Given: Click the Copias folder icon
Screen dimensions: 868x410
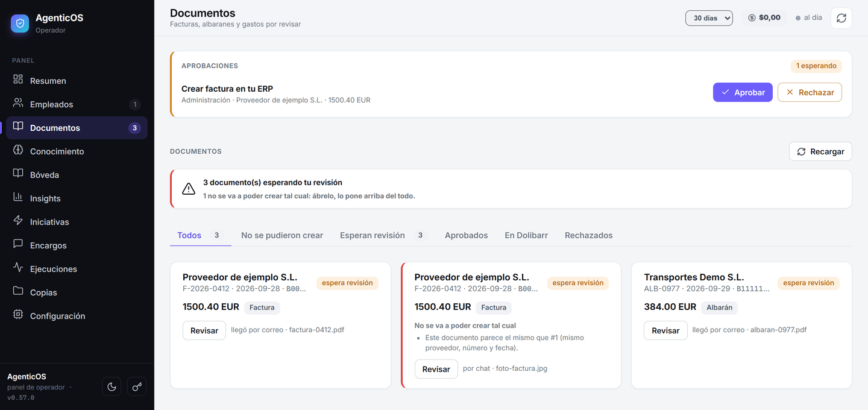Looking at the screenshot, I should tap(18, 291).
